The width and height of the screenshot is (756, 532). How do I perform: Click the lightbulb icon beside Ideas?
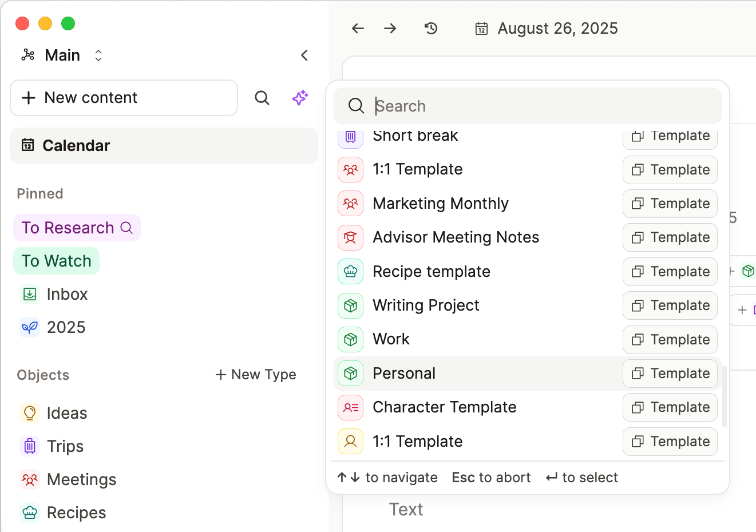[29, 412]
